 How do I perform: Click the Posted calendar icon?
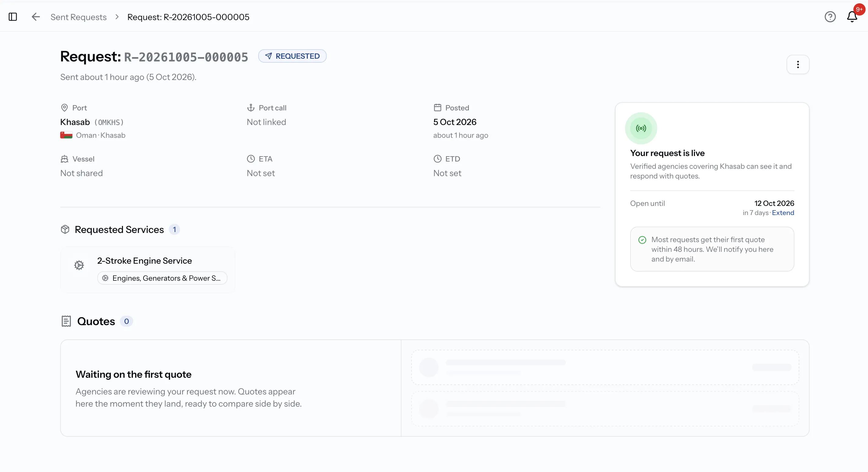point(437,108)
